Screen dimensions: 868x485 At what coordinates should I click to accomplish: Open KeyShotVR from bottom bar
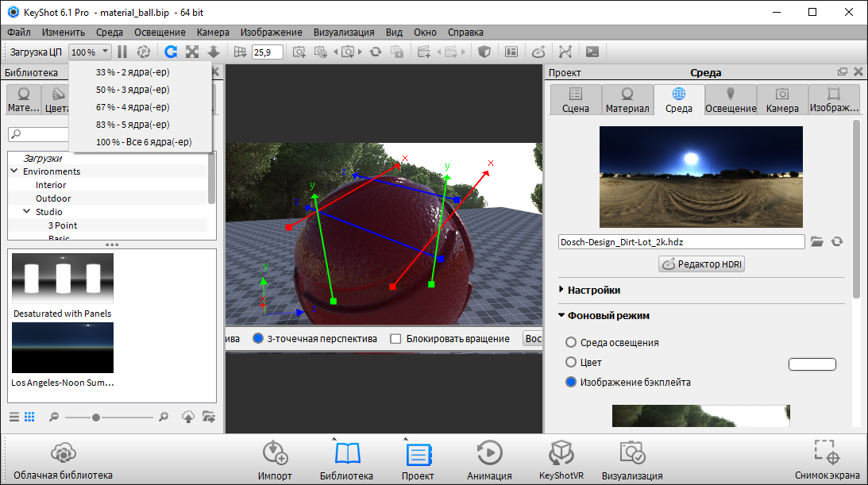[561, 460]
